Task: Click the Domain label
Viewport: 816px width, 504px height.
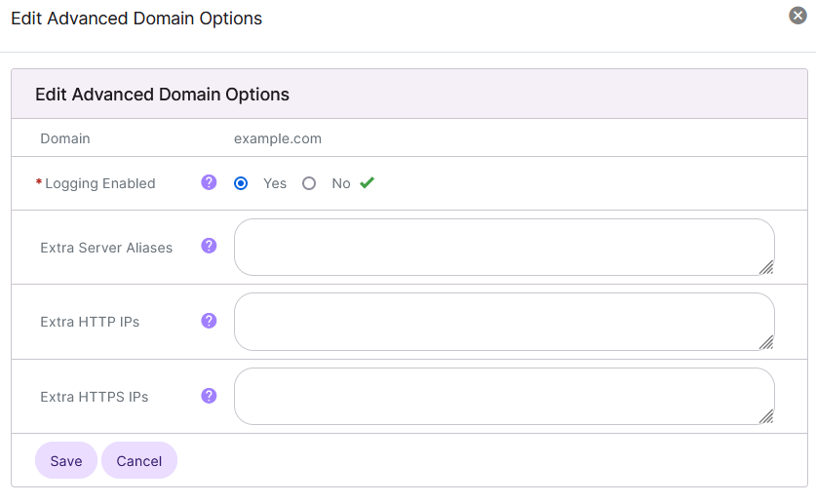Action: (65, 138)
